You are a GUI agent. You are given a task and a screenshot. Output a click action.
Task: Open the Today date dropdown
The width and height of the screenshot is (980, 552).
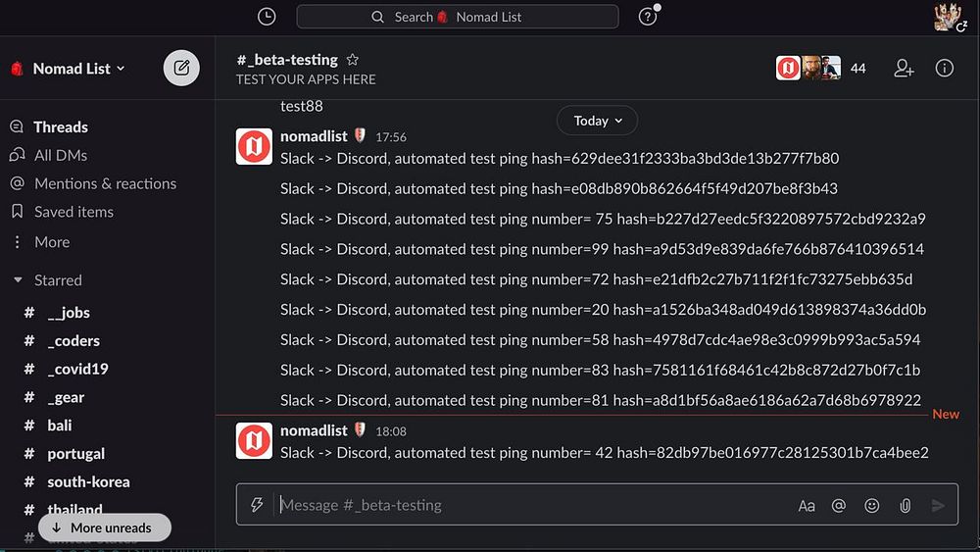(598, 121)
